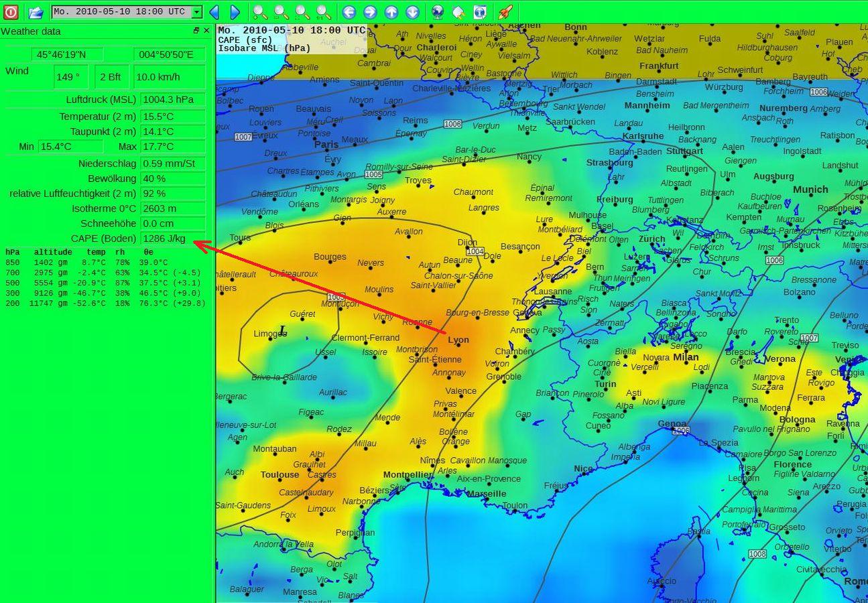Click the CAPE value 1286 J/kg

point(173,239)
